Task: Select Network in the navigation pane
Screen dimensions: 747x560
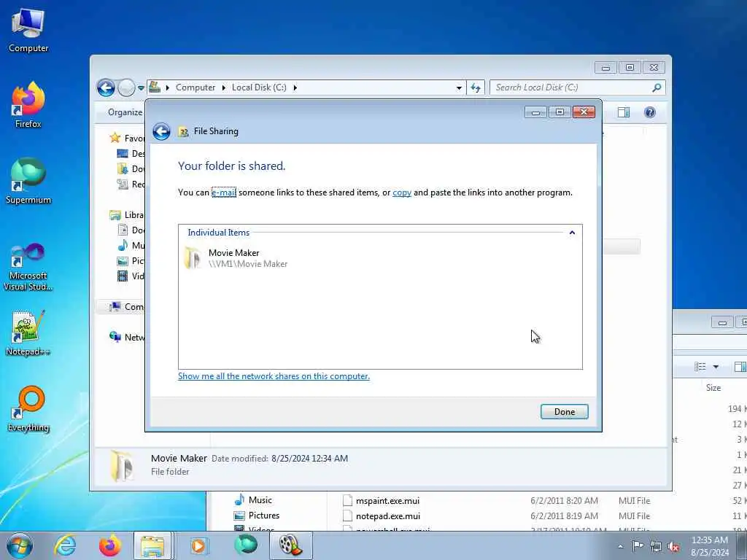Action: (126, 337)
